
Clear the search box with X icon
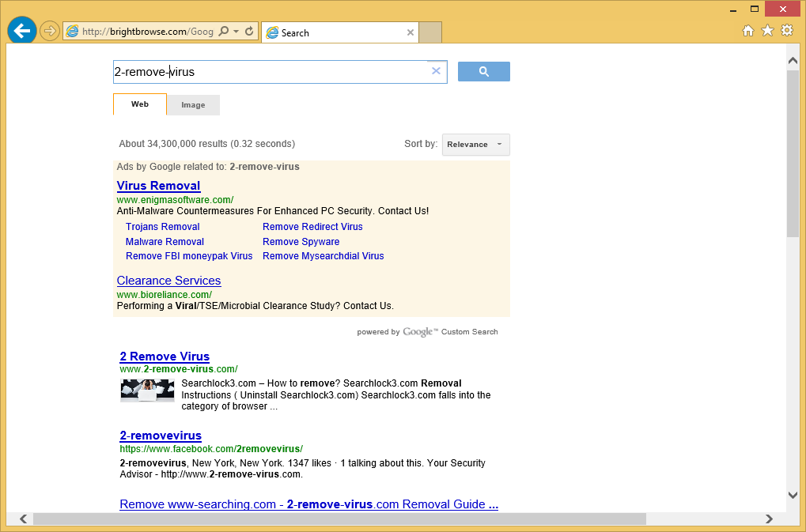[436, 71]
